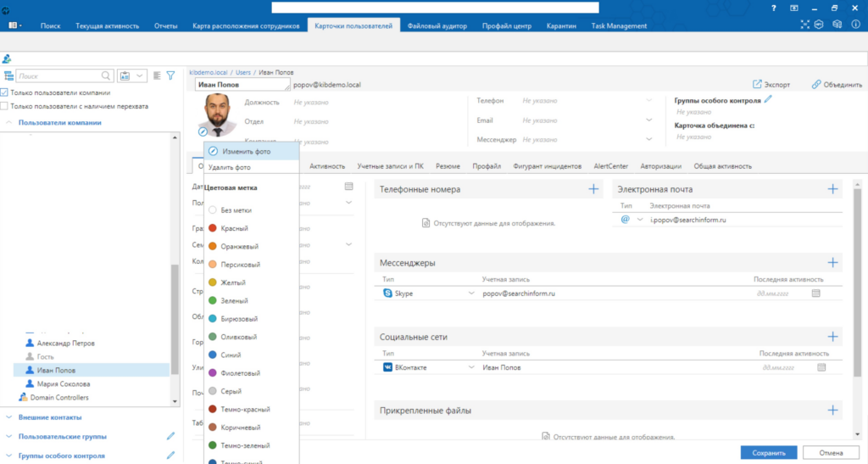
Task: Open the Skype messenger type dropdown
Action: [x=471, y=293]
